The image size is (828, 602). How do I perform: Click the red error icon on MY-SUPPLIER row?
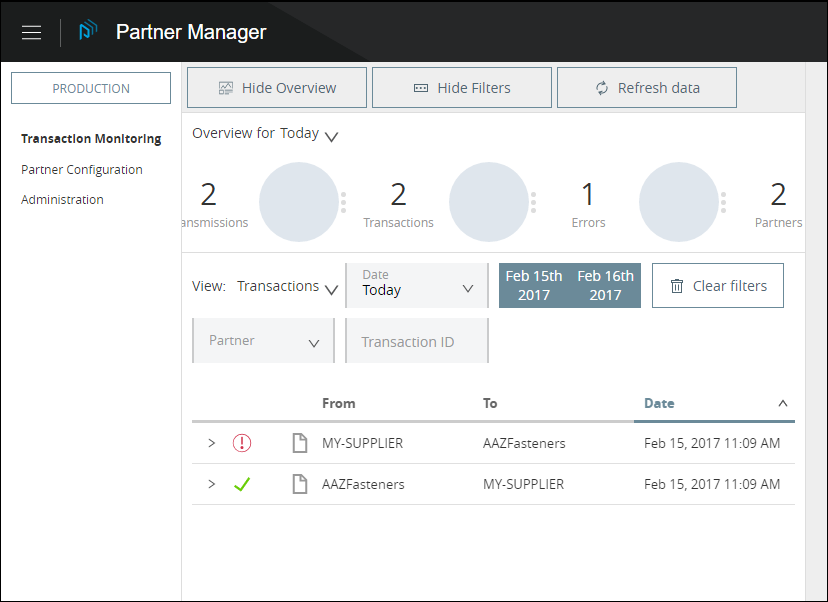(x=241, y=442)
